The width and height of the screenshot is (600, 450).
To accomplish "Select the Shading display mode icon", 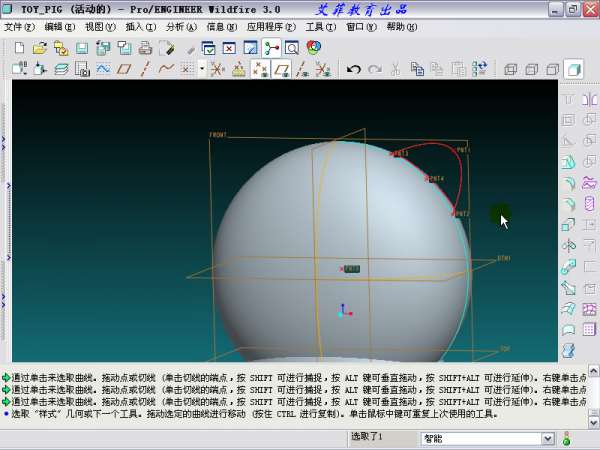I will point(573,69).
